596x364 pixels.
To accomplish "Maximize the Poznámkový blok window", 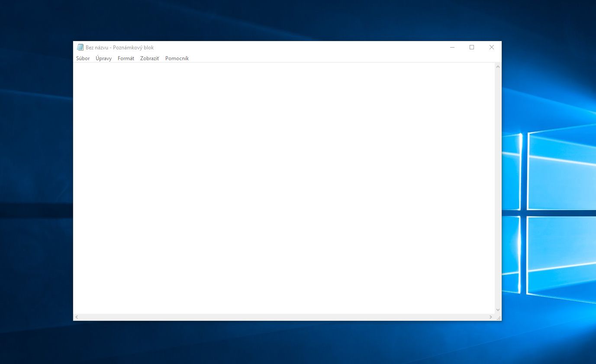I will click(472, 48).
